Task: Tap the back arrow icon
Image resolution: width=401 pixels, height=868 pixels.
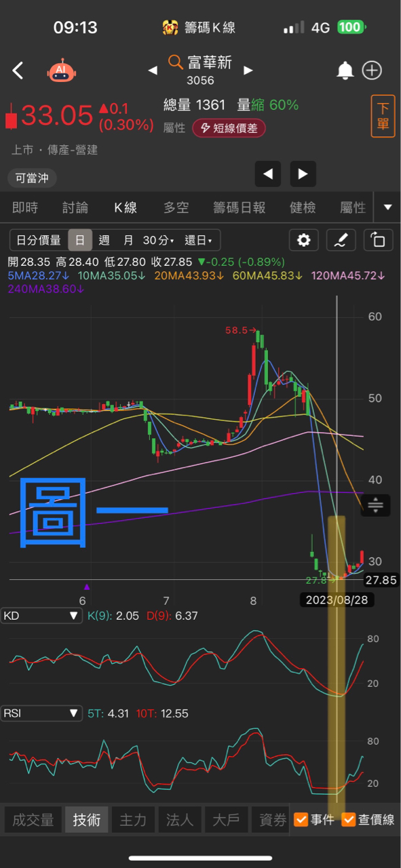Action: click(x=18, y=70)
